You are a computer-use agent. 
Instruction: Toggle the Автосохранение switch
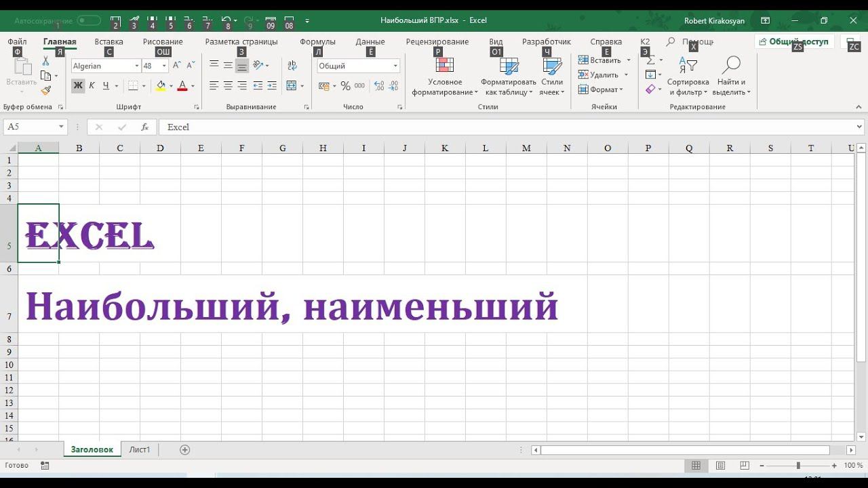[x=89, y=21]
